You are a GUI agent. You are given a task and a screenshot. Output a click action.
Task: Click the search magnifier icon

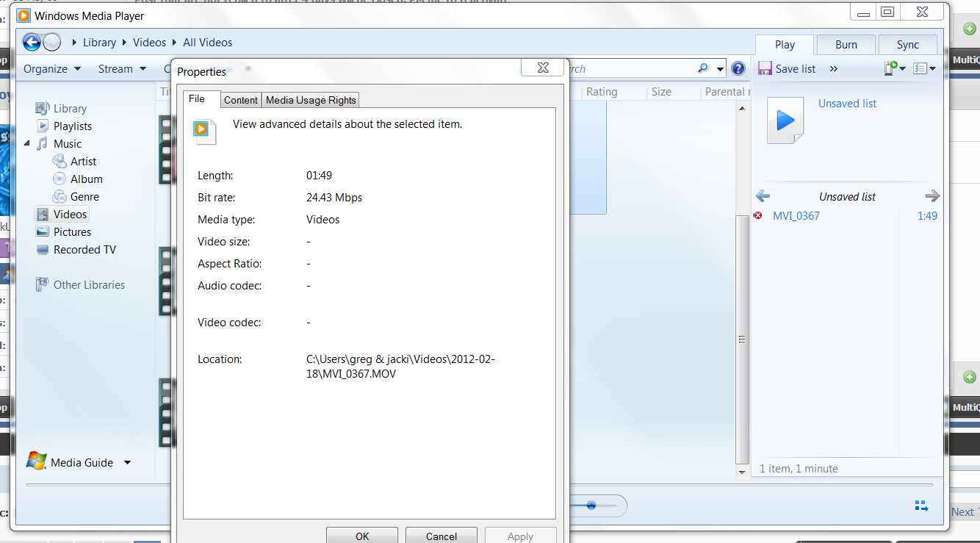pyautogui.click(x=703, y=68)
